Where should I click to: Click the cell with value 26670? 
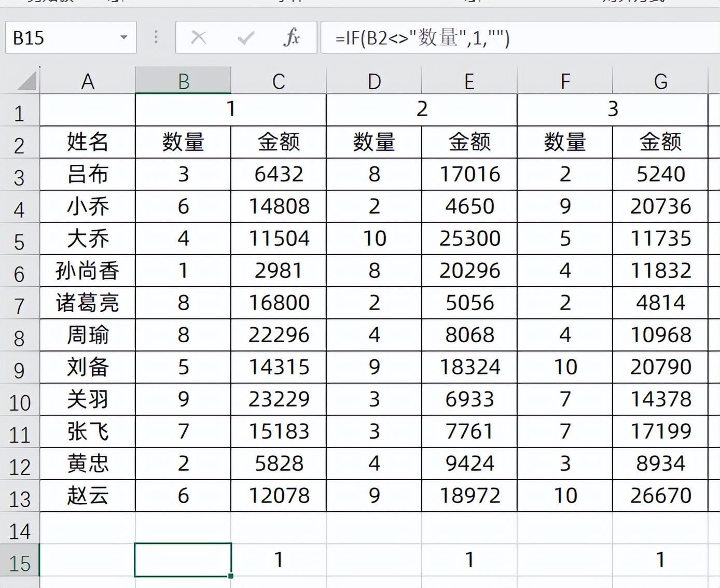tap(660, 495)
